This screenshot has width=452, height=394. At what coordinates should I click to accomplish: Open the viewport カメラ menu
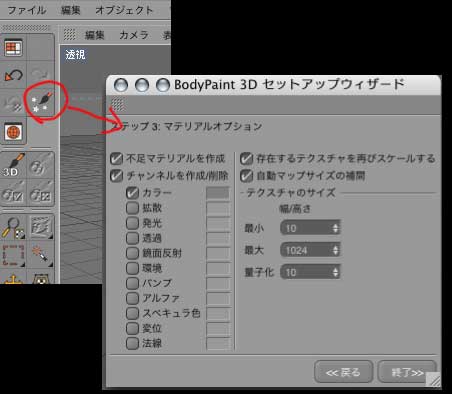(x=134, y=35)
